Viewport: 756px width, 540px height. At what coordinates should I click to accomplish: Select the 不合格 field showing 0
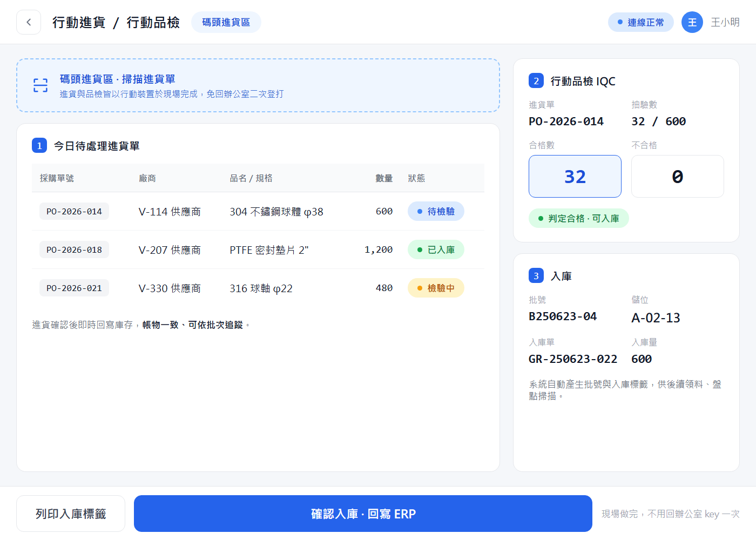pyautogui.click(x=678, y=177)
